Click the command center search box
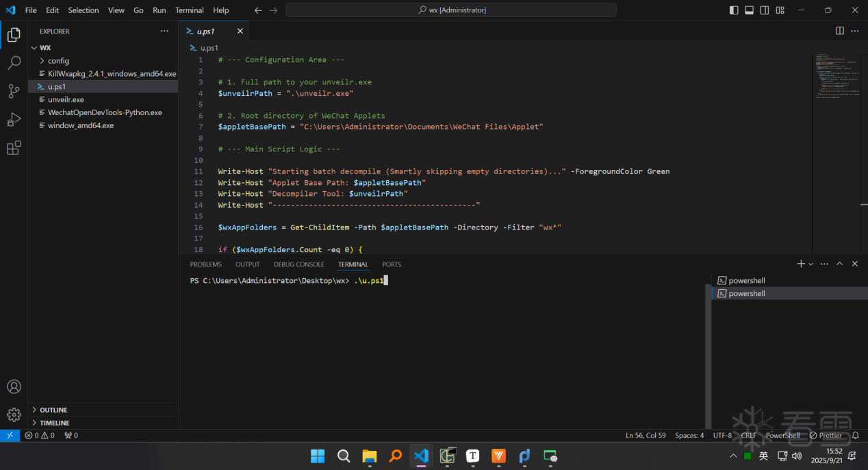Viewport: 868px width, 470px height. click(x=451, y=10)
